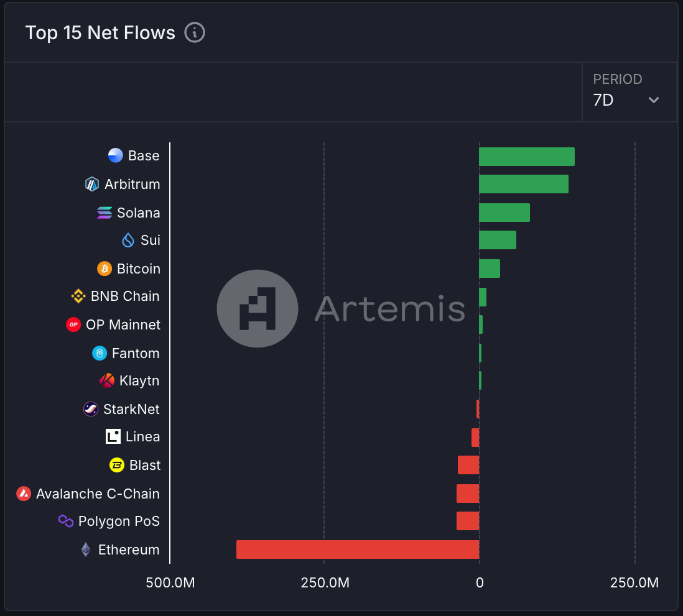The width and height of the screenshot is (683, 616).
Task: Click the Solana logo icon
Action: (x=105, y=213)
